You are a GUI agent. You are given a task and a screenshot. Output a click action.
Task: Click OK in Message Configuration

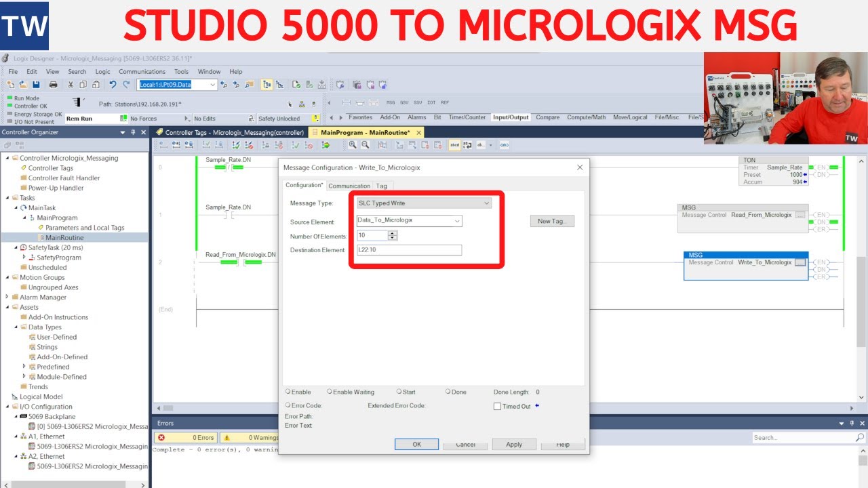(x=416, y=445)
